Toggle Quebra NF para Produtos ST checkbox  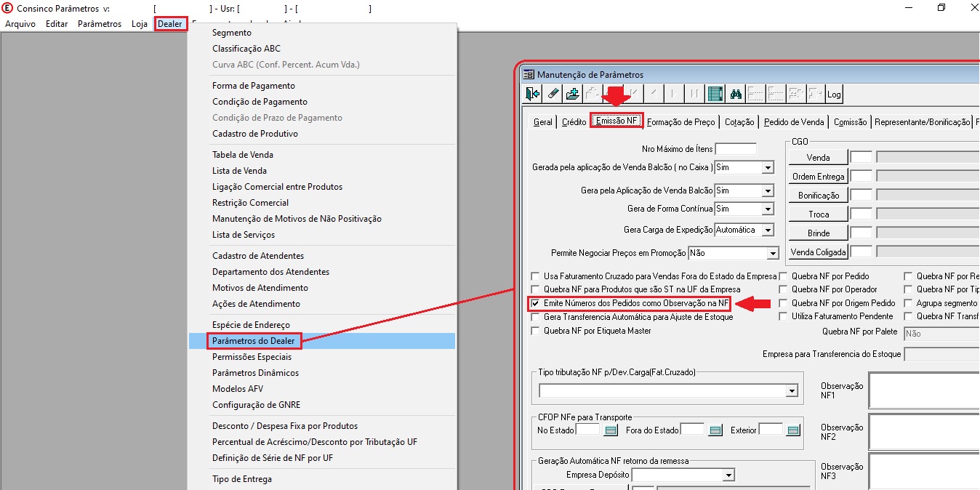pos(536,289)
